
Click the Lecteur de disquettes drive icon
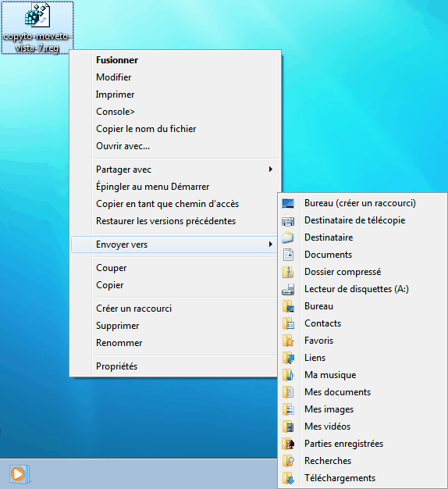(x=288, y=289)
